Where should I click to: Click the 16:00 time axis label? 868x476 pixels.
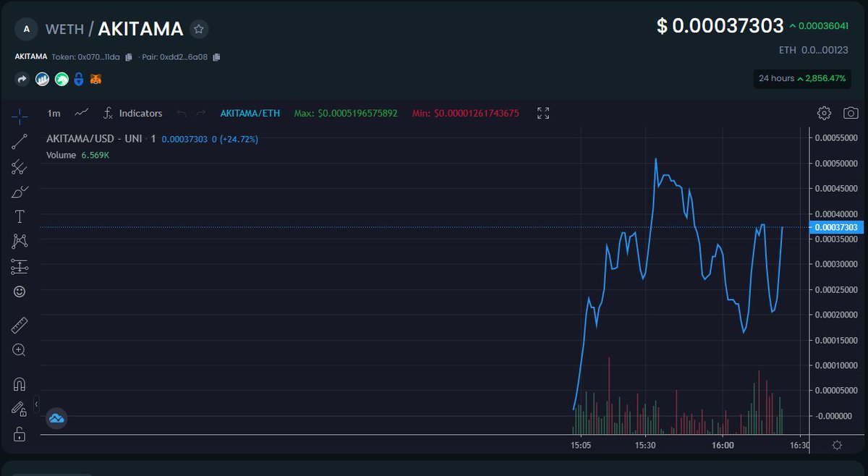point(723,445)
